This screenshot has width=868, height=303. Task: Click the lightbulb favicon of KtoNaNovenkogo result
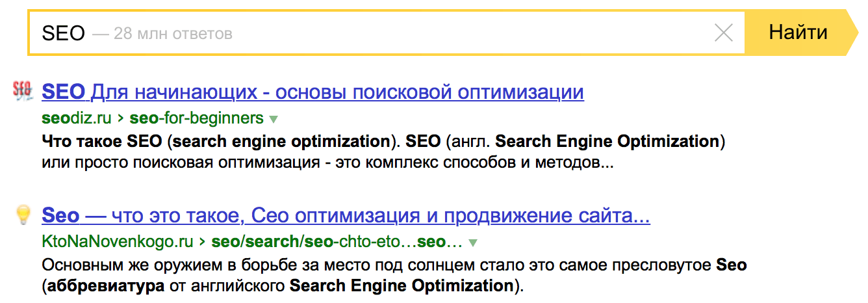coord(23,214)
